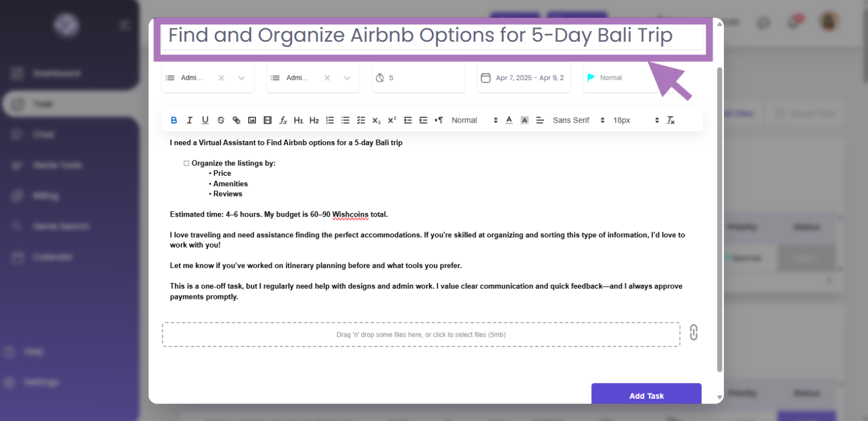Open the Apr 7, 2025 date range picker
Viewport: 868px width, 421px height.
[524, 77]
